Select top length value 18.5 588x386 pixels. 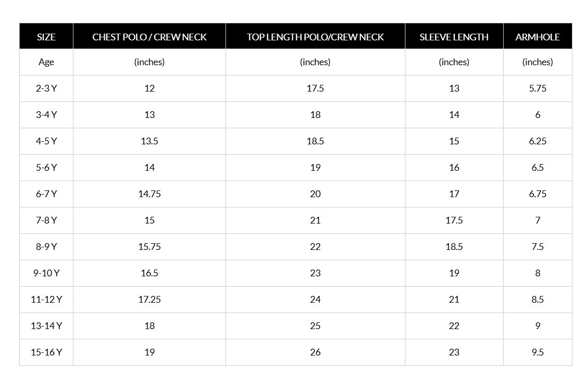(x=315, y=141)
